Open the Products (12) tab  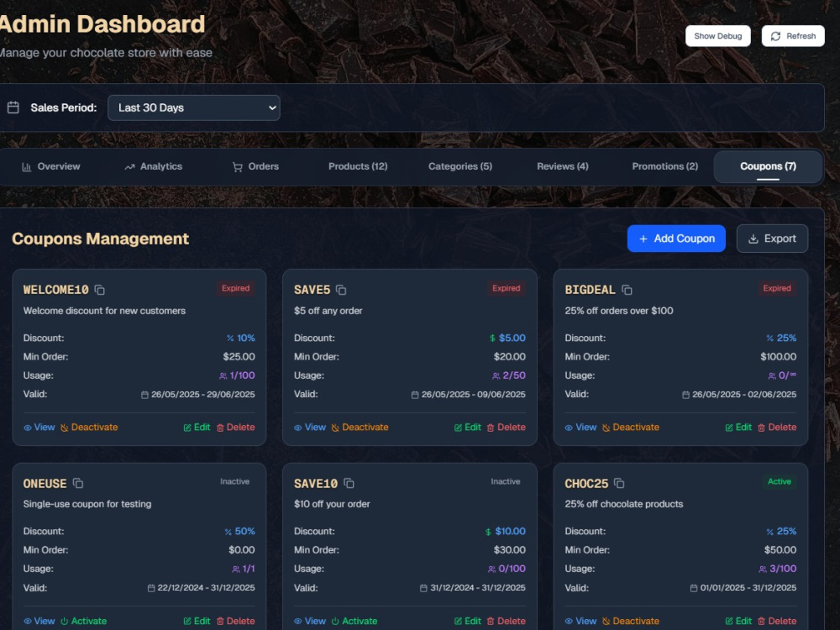pos(358,166)
